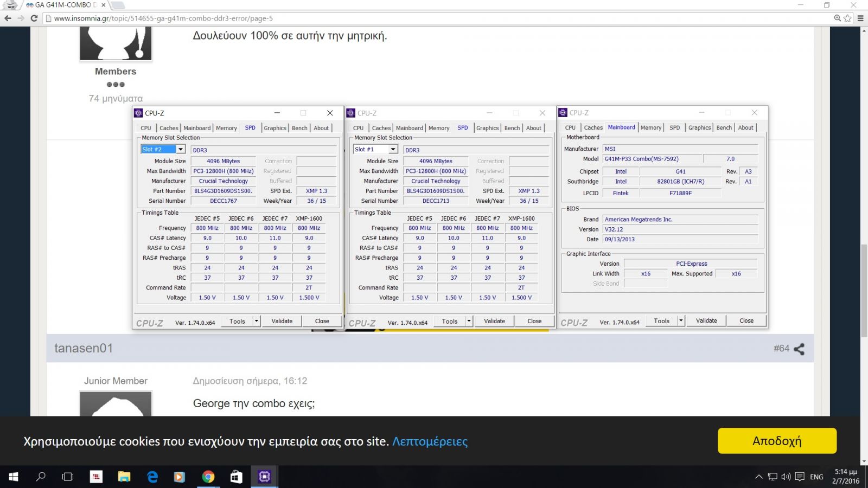Image resolution: width=868 pixels, height=488 pixels.
Task: Open File Explorer from taskbar
Action: click(124, 477)
